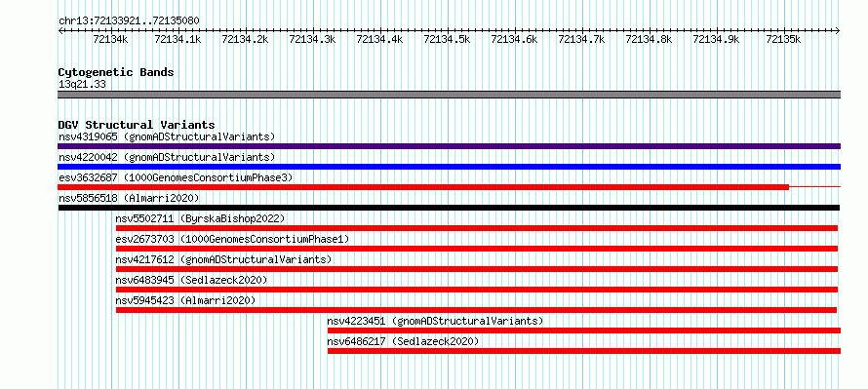Open the nsv5856518 Almarri2020 label
This screenshot has width=868, height=389.
(x=129, y=198)
